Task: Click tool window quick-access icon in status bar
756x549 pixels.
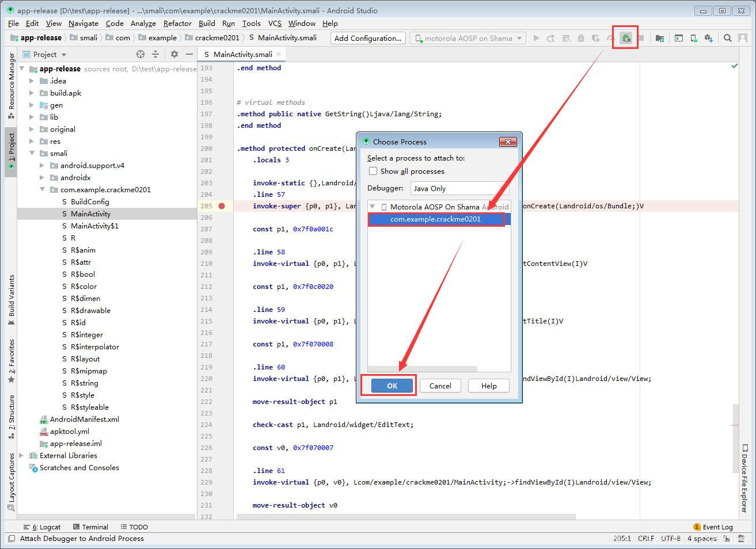Action: pos(10,539)
